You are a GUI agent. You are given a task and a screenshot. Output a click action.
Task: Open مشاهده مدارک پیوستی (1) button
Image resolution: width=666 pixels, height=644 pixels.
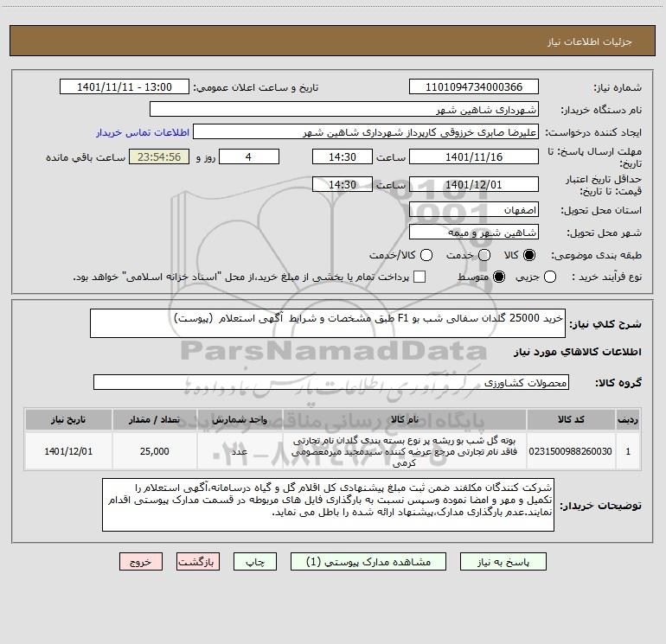click(x=368, y=562)
